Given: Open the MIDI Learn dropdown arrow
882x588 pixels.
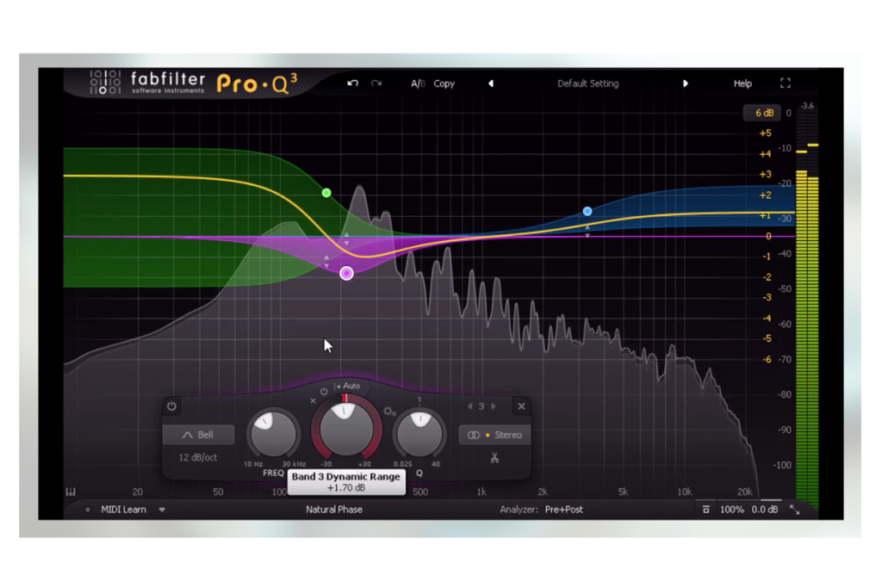Looking at the screenshot, I should pyautogui.click(x=162, y=510).
